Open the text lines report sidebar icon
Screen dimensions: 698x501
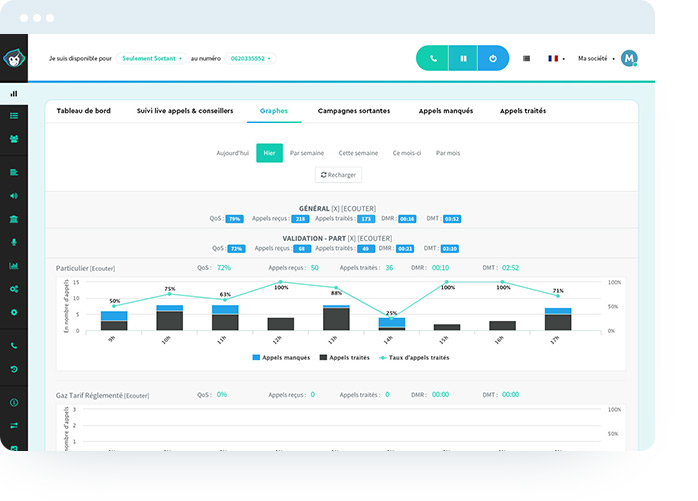[x=14, y=172]
